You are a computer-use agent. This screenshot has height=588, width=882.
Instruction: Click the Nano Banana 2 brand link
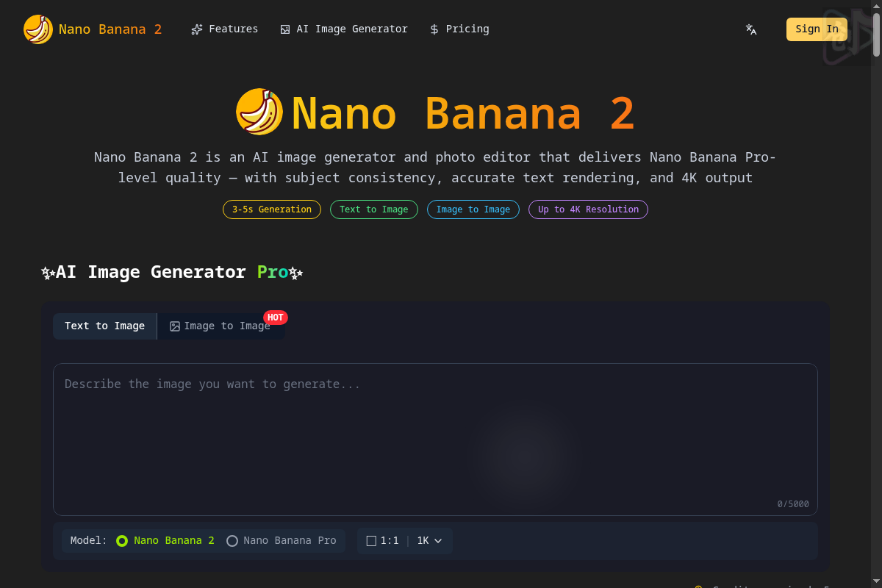click(110, 29)
